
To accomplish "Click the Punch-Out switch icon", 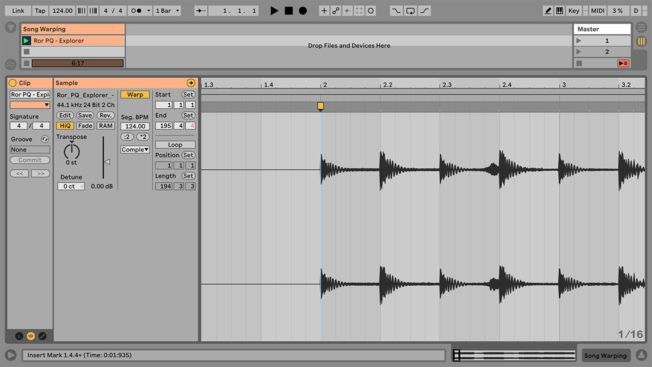I will tap(424, 11).
